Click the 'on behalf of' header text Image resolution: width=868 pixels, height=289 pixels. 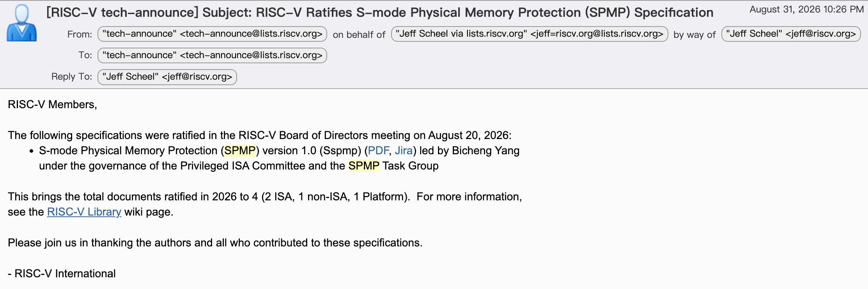tap(359, 35)
